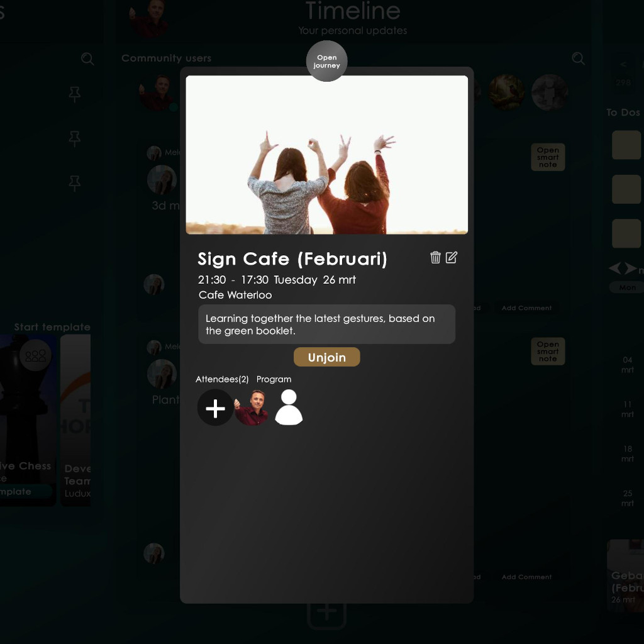
Task: Open the upper smart note button
Action: coord(547,157)
